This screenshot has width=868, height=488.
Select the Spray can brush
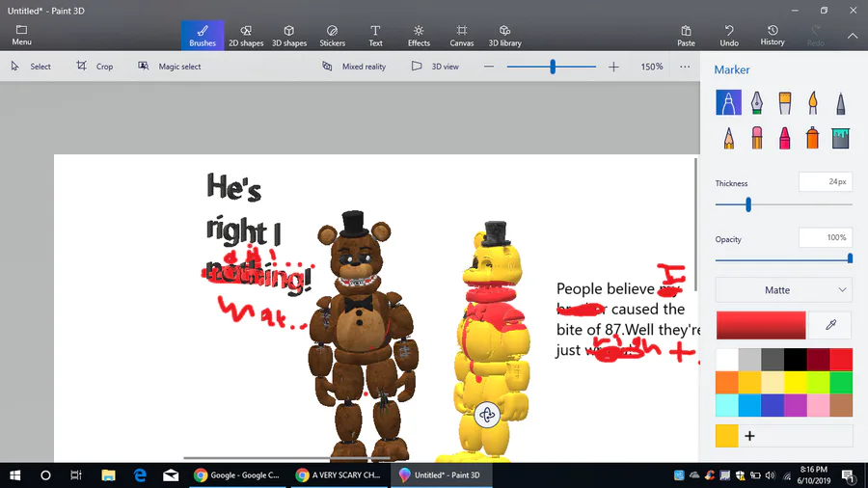[x=813, y=138]
